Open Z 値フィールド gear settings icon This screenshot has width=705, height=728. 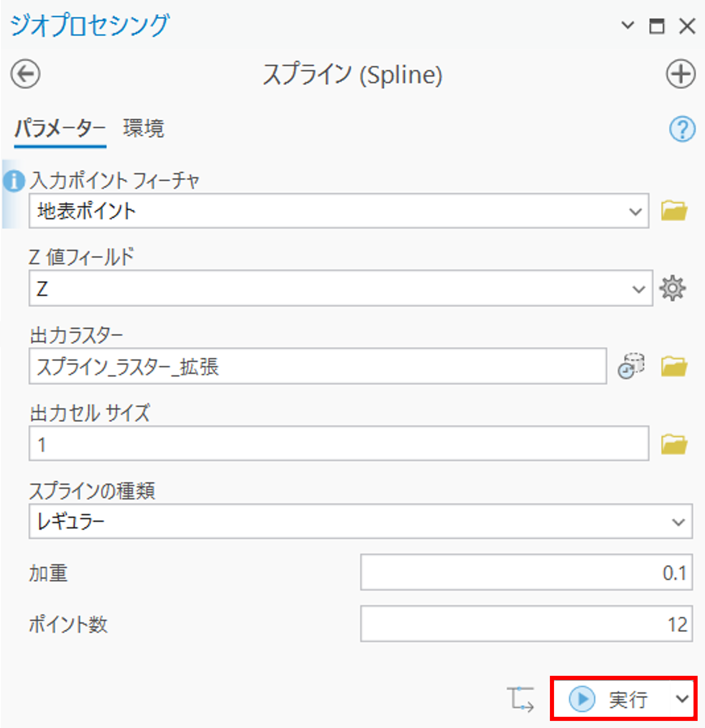672,288
